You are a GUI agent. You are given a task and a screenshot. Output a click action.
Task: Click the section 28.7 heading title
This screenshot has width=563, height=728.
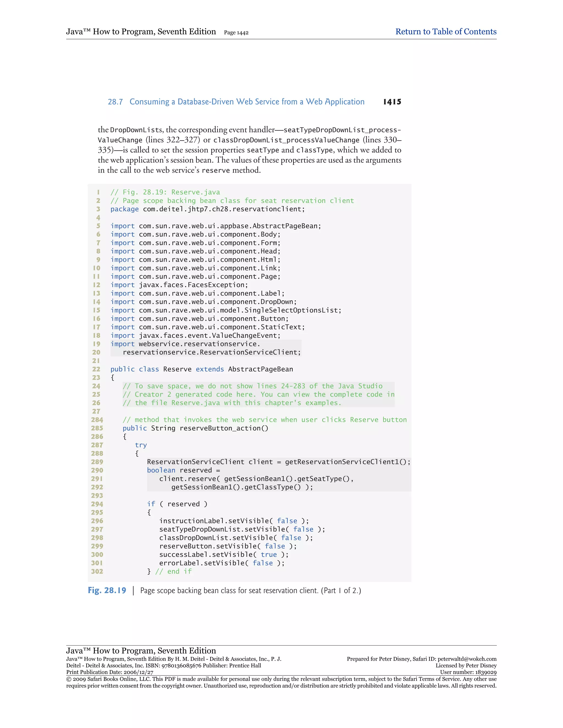(247, 102)
